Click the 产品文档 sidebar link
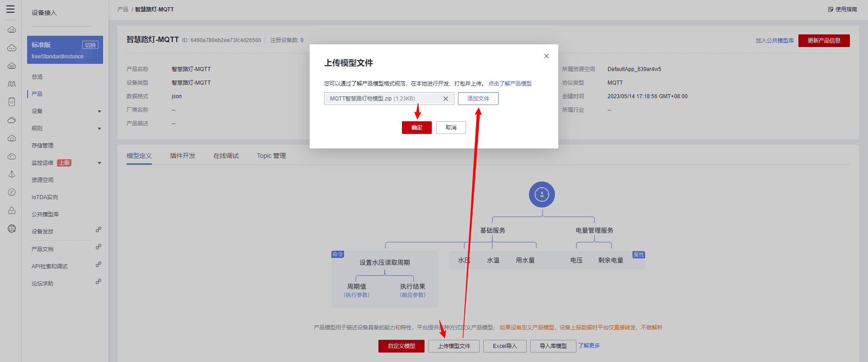The width and height of the screenshot is (868, 362). click(42, 249)
